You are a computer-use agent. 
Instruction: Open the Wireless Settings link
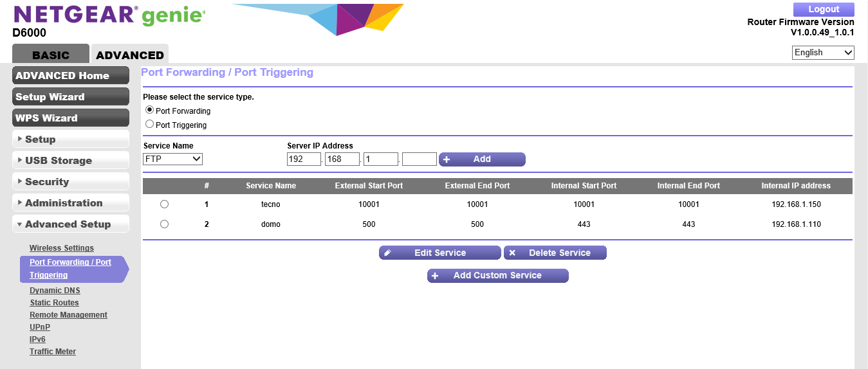[x=62, y=248]
